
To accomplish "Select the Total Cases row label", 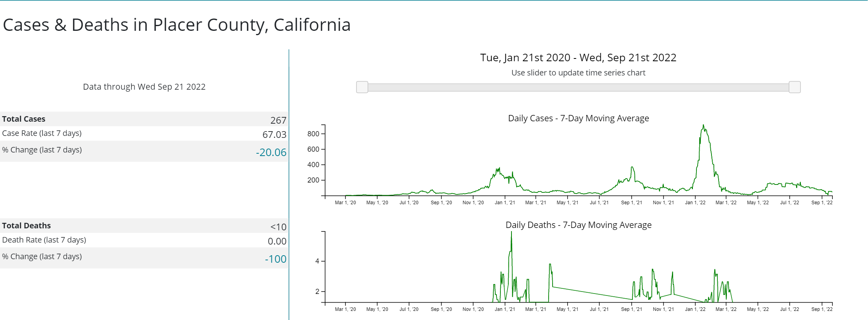I will (24, 119).
